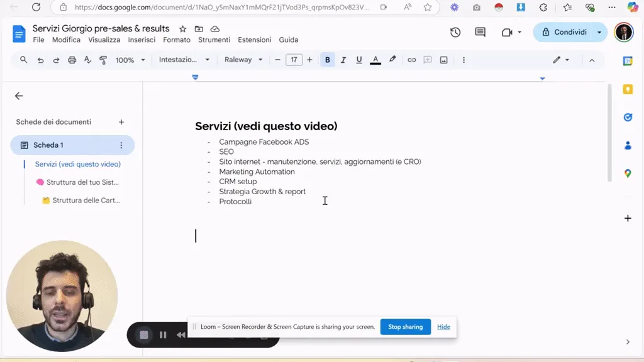644x362 pixels.
Task: Click the redo arrow in toolbar
Action: coord(56,60)
